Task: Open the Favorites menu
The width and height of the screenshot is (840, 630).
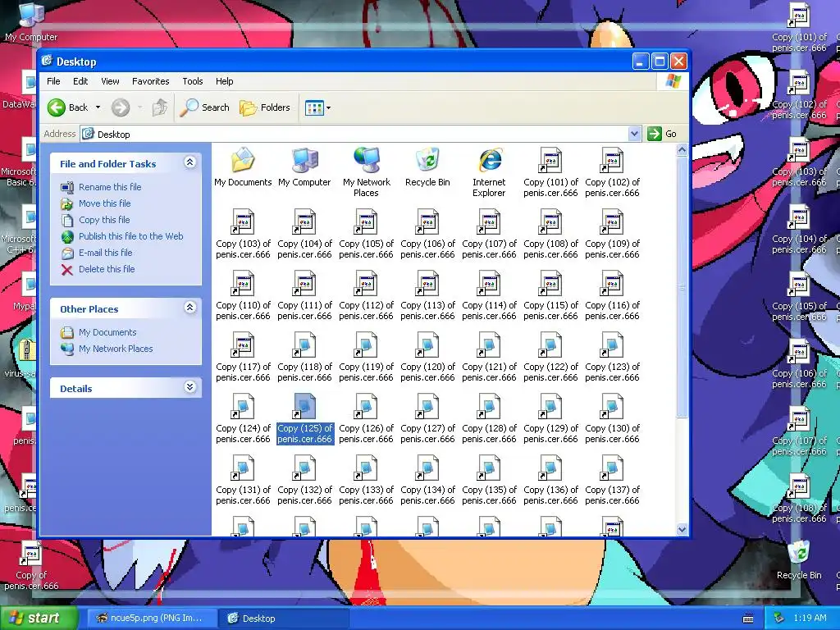Action: tap(151, 81)
